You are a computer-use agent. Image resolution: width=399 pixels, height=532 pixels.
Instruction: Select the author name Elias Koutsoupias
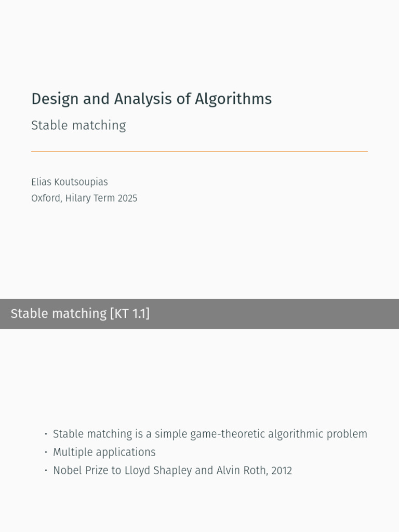click(70, 182)
